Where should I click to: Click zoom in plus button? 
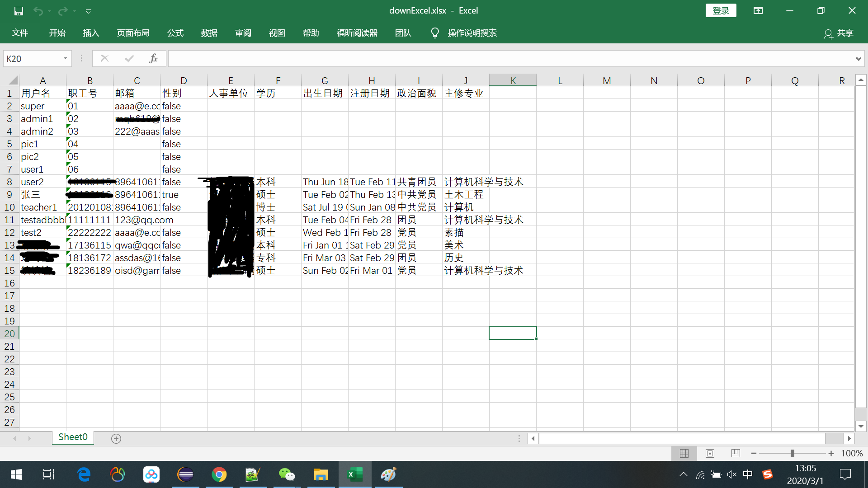coord(831,453)
